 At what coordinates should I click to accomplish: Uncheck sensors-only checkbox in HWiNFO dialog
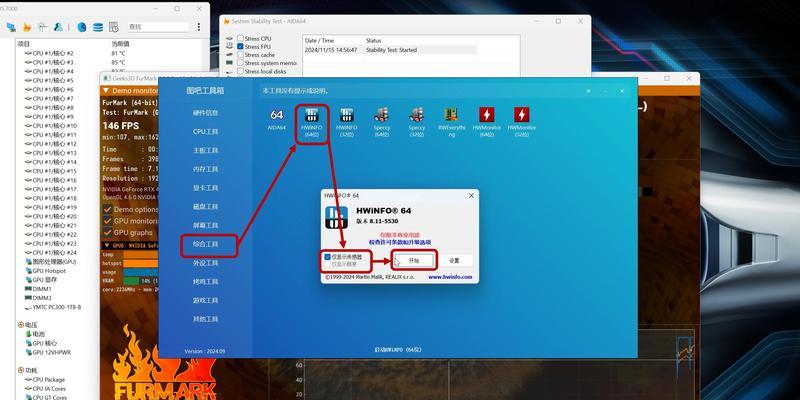click(x=328, y=257)
